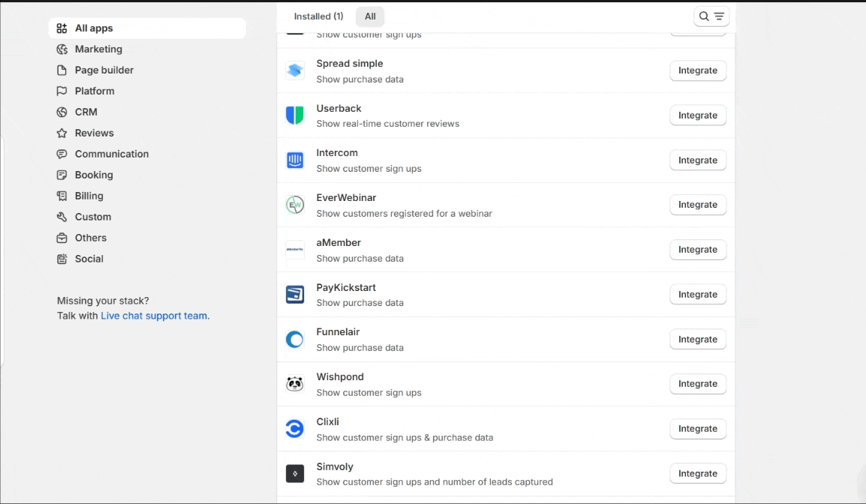Click the PayKickstart app logo

coord(295,294)
